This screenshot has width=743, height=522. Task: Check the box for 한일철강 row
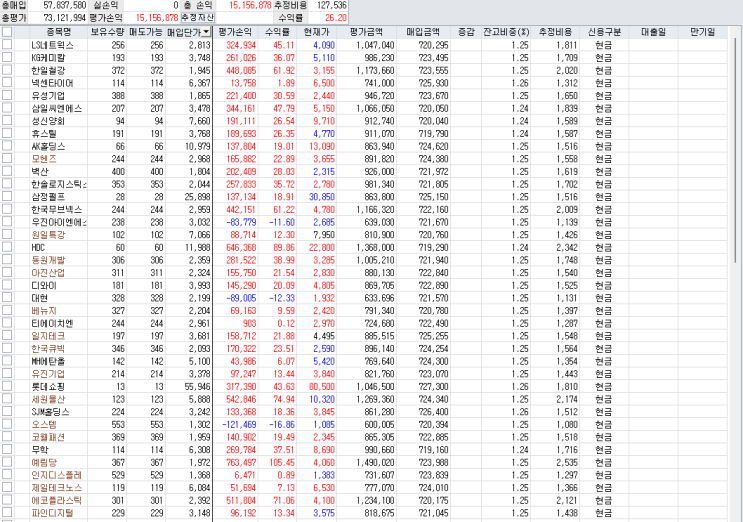pos(7,70)
